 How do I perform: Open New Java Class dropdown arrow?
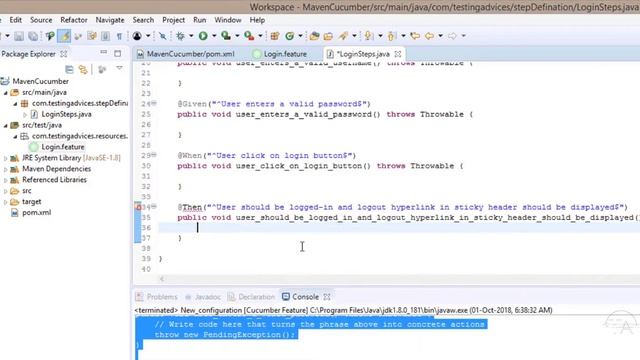click(x=300, y=36)
